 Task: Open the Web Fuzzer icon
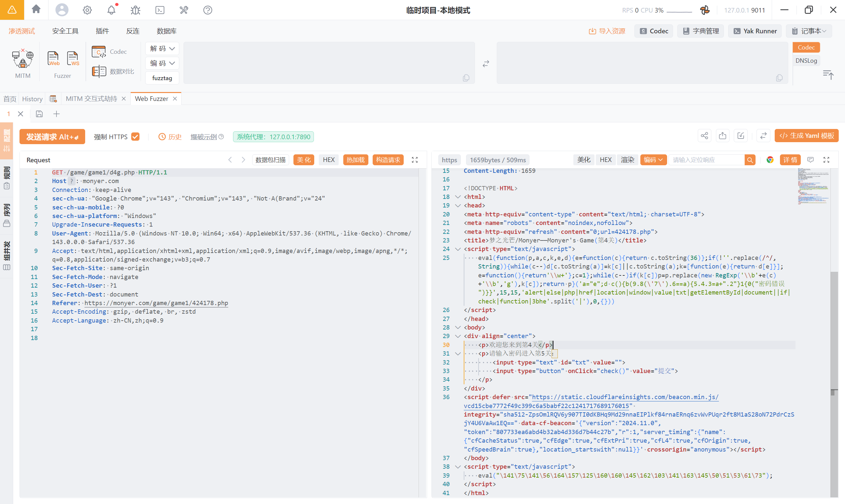[x=53, y=58]
